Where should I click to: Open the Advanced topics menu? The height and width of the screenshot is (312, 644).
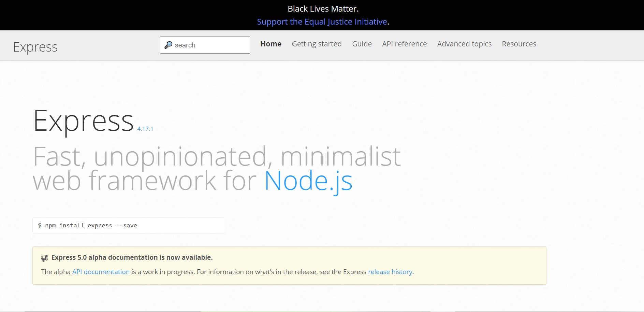pyautogui.click(x=464, y=44)
